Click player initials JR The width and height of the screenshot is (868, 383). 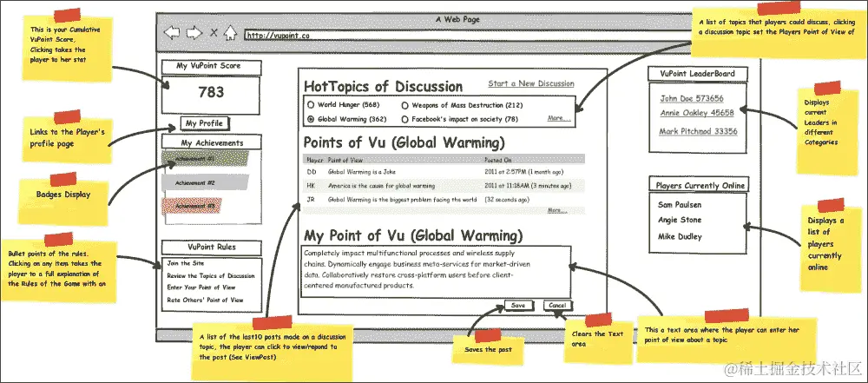click(311, 199)
